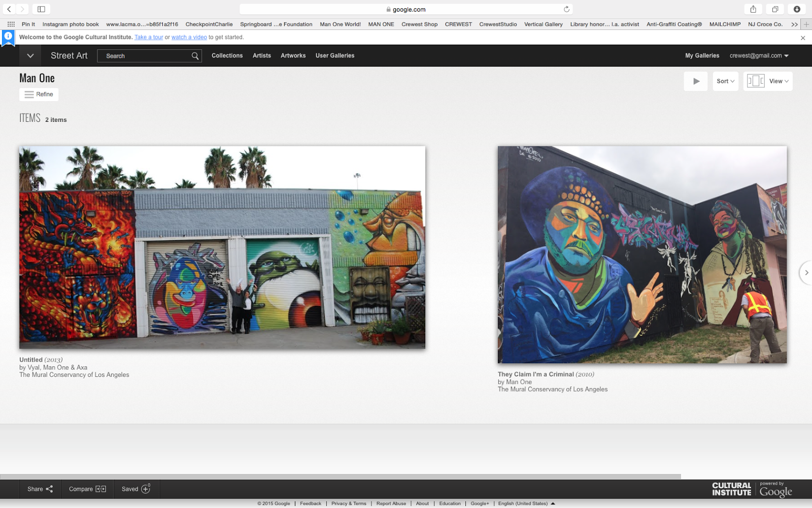812x508 pixels.
Task: Open They Claim I'm a Criminal thumbnail
Action: pos(642,255)
